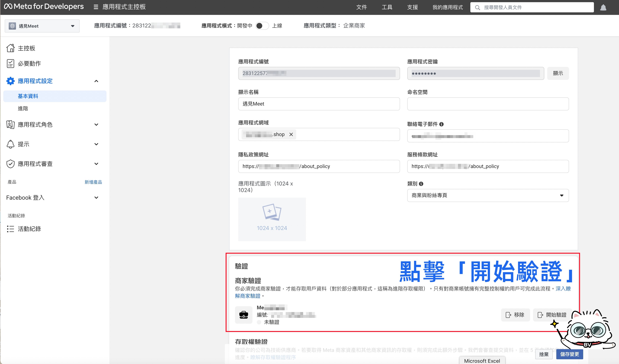Image resolution: width=619 pixels, height=364 pixels.
Task: Expand the 提示 section chevron
Action: [x=96, y=144]
